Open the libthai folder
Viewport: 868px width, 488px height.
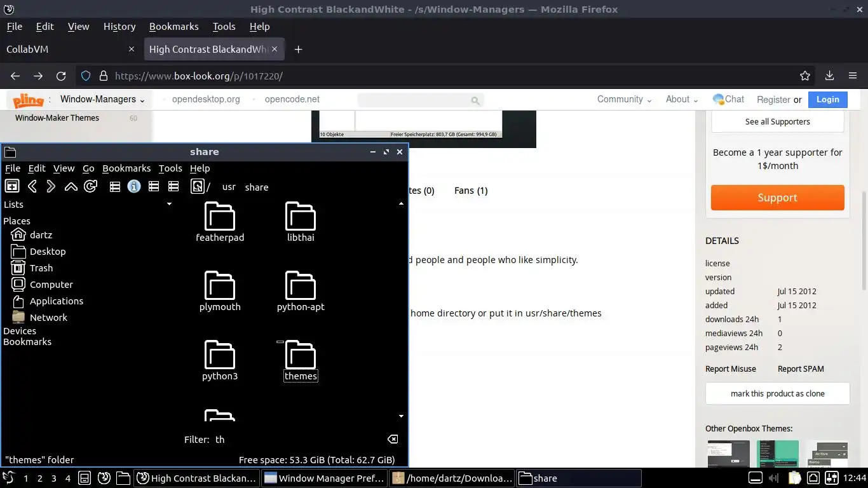coord(301,222)
